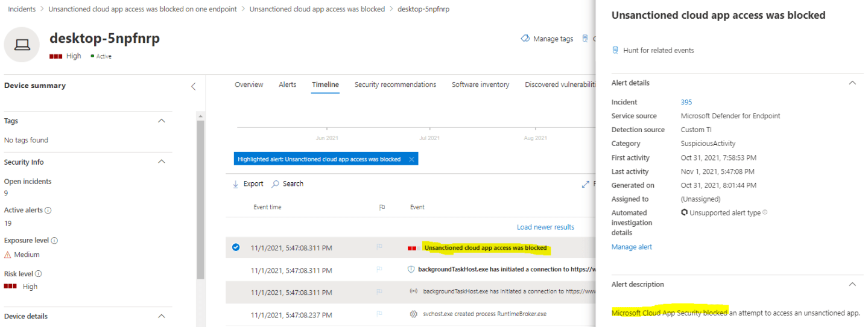Open the Software inventory tab
The image size is (868, 327).
(x=480, y=84)
